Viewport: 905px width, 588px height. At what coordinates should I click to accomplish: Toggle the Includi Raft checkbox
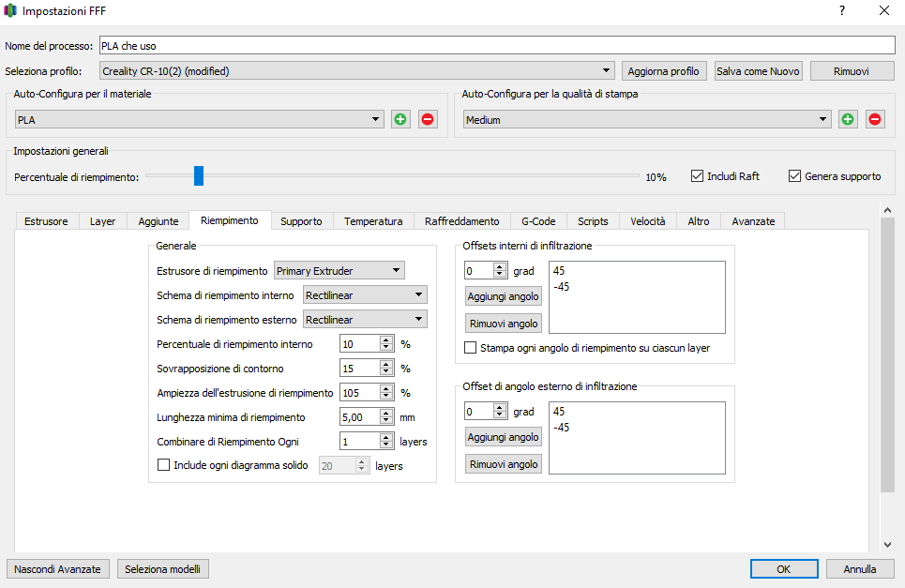(x=697, y=175)
